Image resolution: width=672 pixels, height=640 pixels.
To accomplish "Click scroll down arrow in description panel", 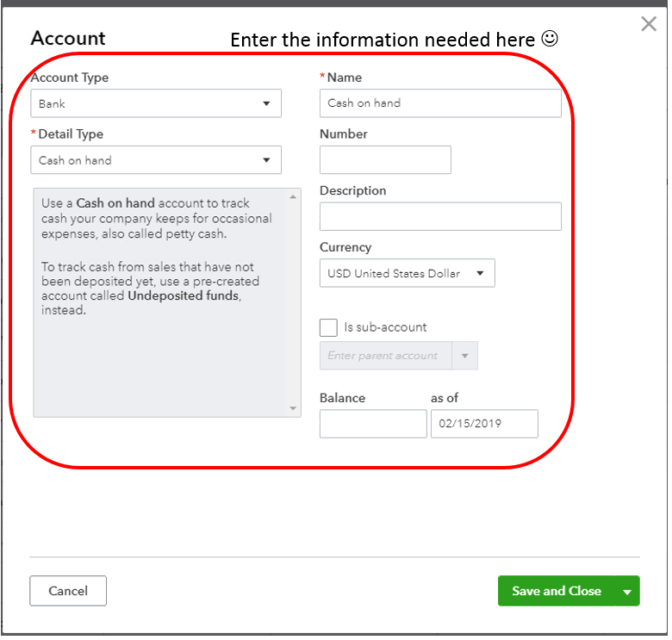I will 293,408.
